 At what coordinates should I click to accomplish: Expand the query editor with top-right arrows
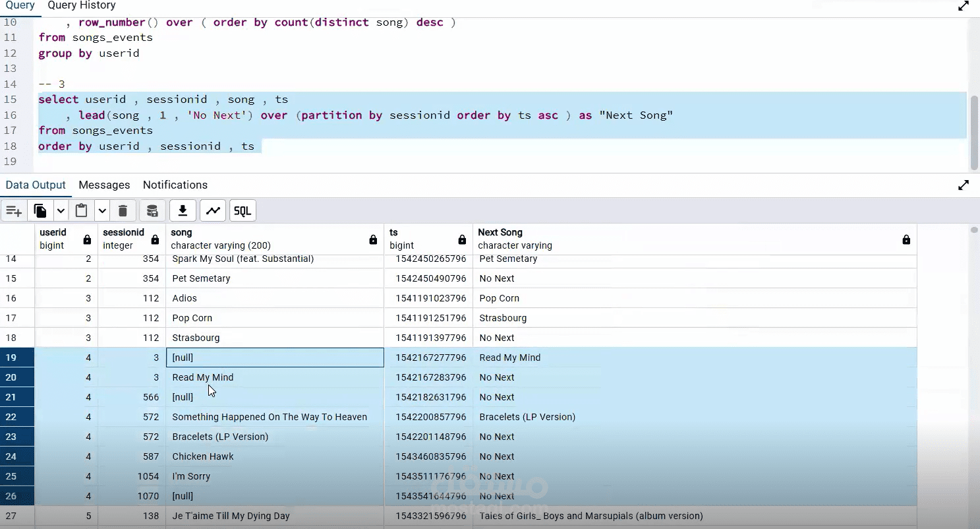(x=964, y=6)
